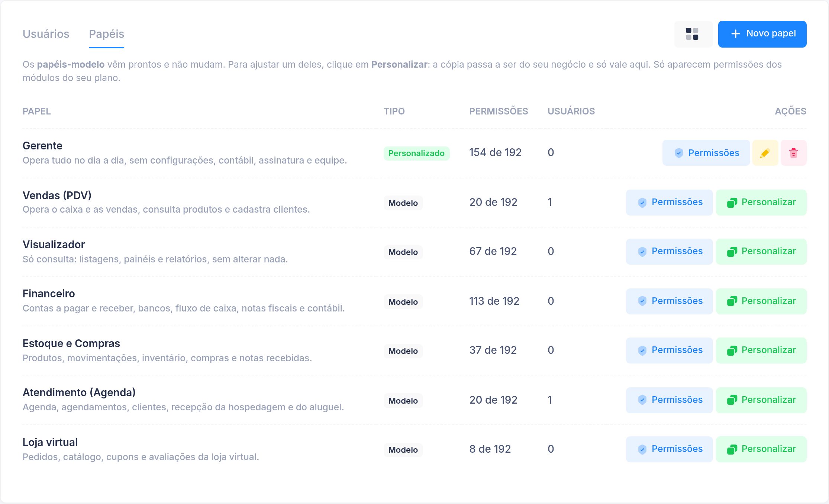Click the USUÁRIOS column header
The height and width of the screenshot is (504, 829).
pyautogui.click(x=571, y=111)
